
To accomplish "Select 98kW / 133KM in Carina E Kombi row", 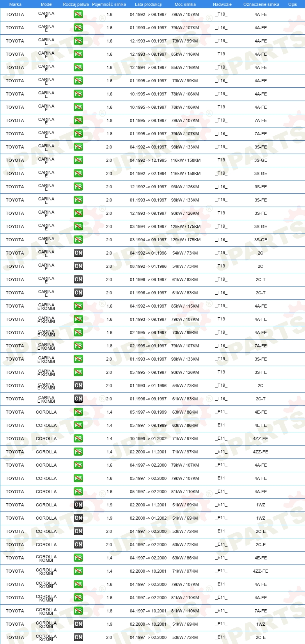I will 185,359.
